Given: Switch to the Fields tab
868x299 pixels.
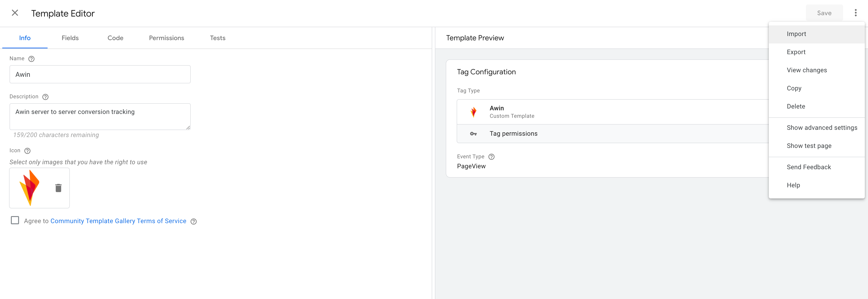Looking at the screenshot, I should coord(70,38).
